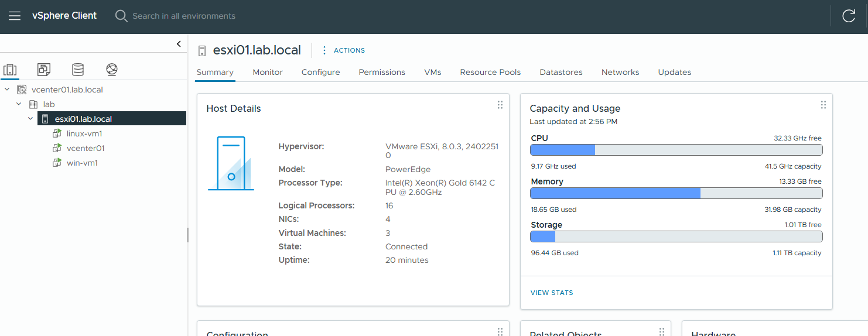Viewport: 868px width, 336px height.
Task: Refresh the vSphere Client view
Action: [x=849, y=16]
